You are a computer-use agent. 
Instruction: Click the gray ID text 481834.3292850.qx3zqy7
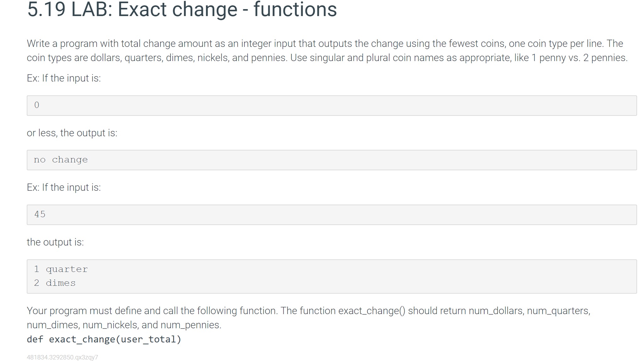point(62,357)
